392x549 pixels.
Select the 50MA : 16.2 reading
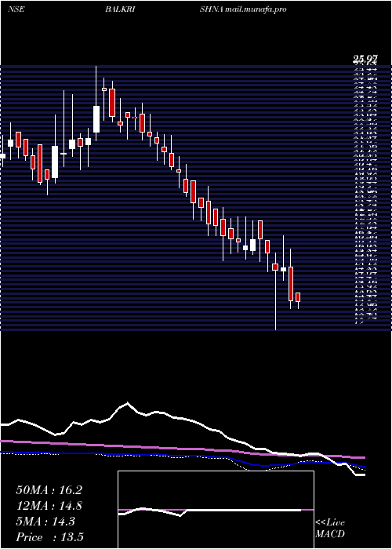point(49,490)
